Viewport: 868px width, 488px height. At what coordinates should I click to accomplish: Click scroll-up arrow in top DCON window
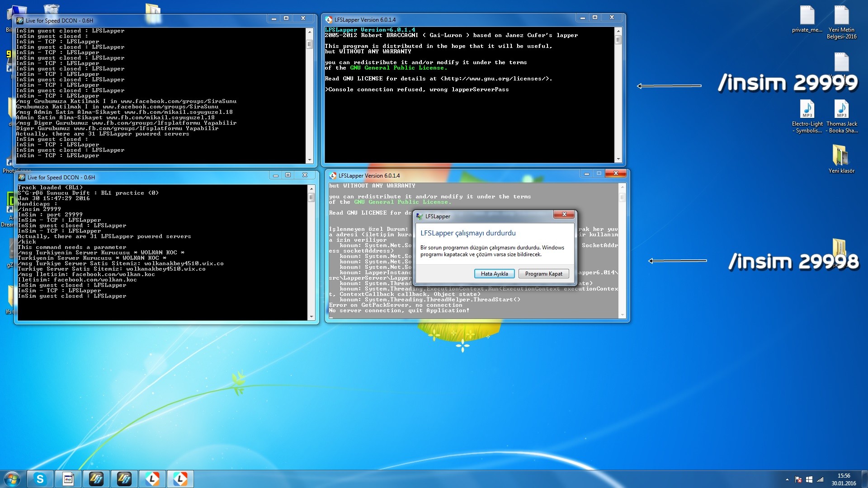310,32
